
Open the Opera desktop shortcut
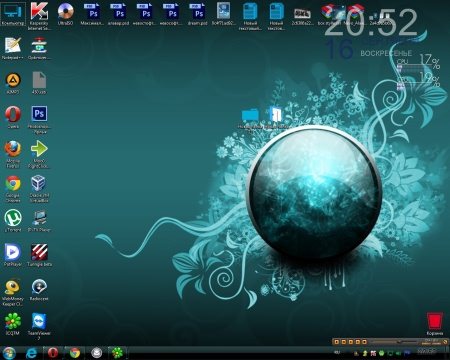tap(13, 117)
